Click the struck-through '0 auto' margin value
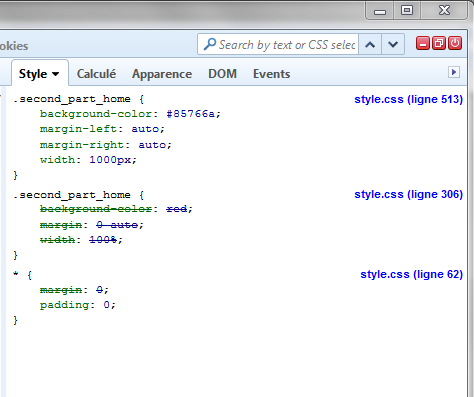 pyautogui.click(x=117, y=225)
